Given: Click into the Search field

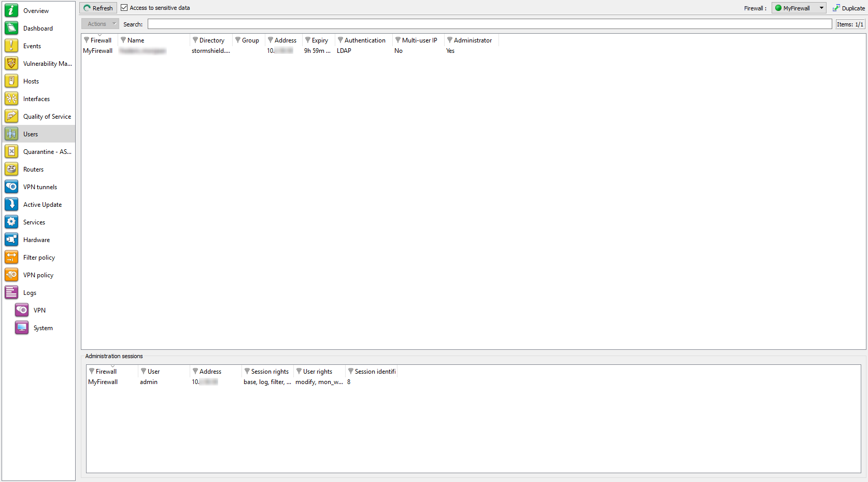Looking at the screenshot, I should pyautogui.click(x=490, y=24).
